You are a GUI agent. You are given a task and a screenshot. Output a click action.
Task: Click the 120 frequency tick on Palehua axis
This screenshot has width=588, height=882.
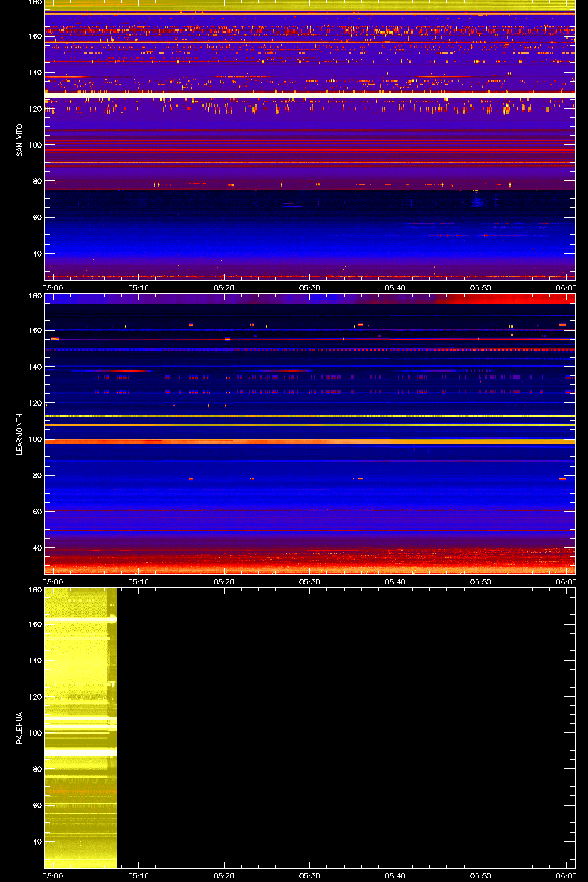(x=35, y=697)
